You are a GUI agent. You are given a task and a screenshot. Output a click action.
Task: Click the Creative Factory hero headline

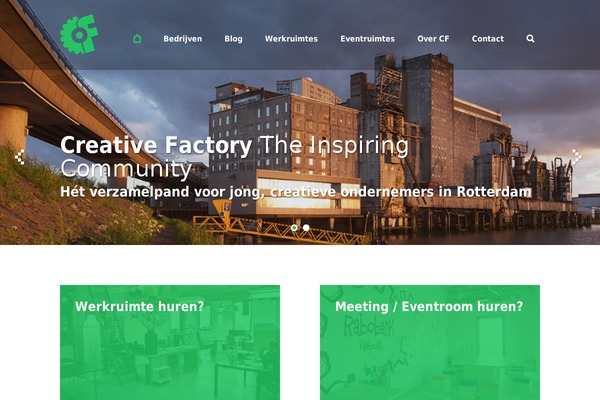pyautogui.click(x=234, y=157)
